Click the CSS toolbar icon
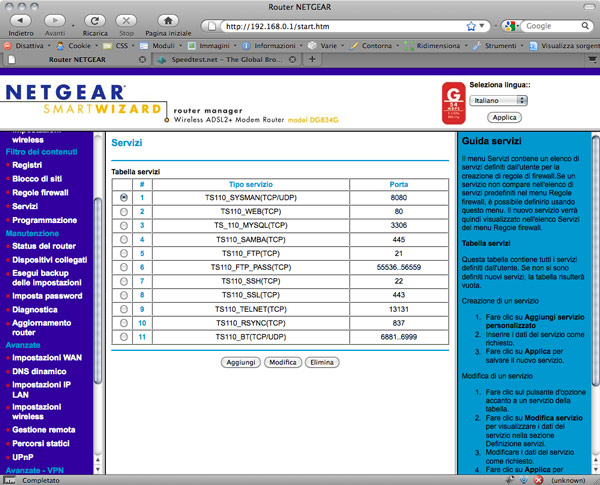 [x=108, y=46]
